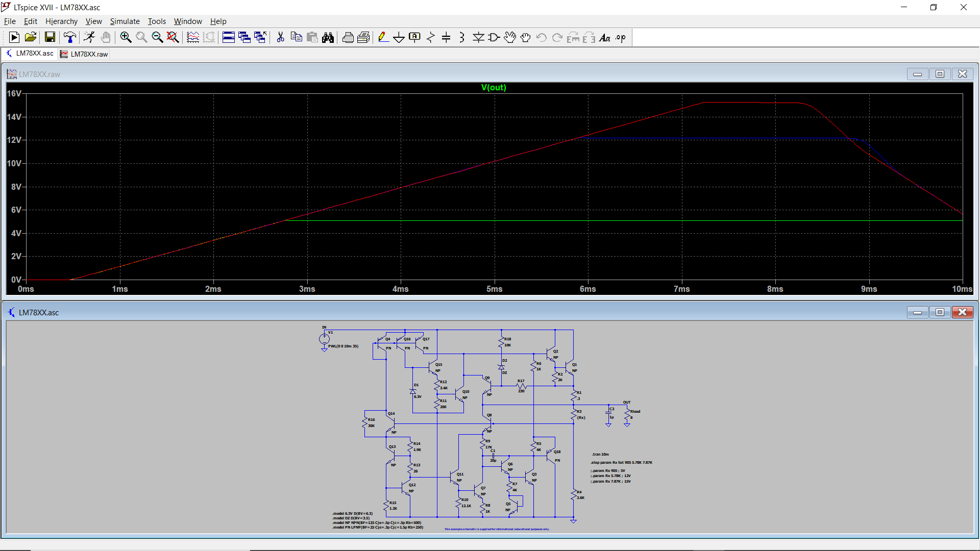This screenshot has width=980, height=551.
Task: Select the Drag hand tool
Action: [x=526, y=37]
